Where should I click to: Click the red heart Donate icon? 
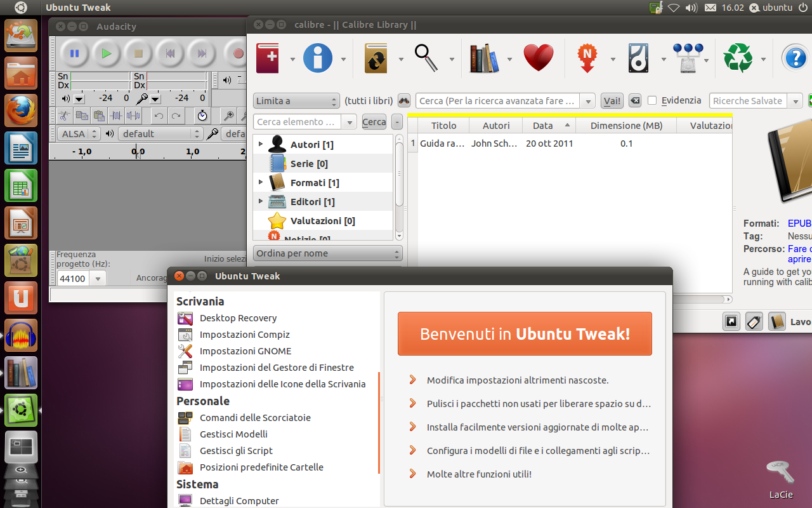pyautogui.click(x=539, y=58)
